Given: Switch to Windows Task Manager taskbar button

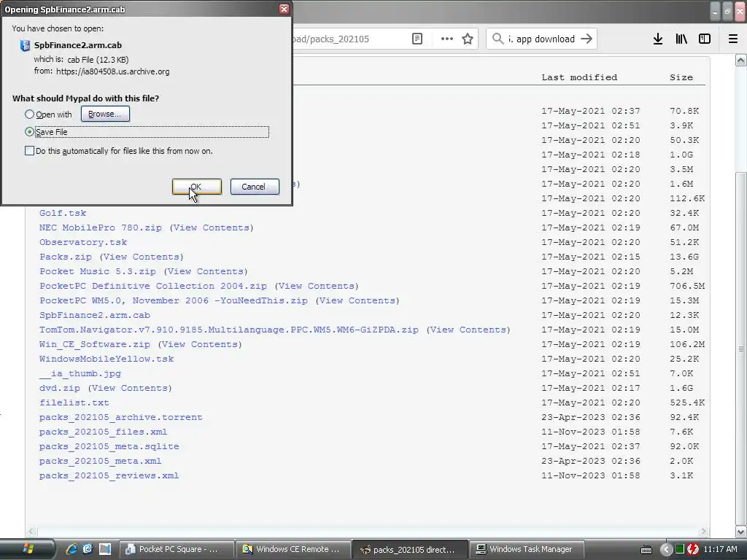Looking at the screenshot, I should pos(528,549).
